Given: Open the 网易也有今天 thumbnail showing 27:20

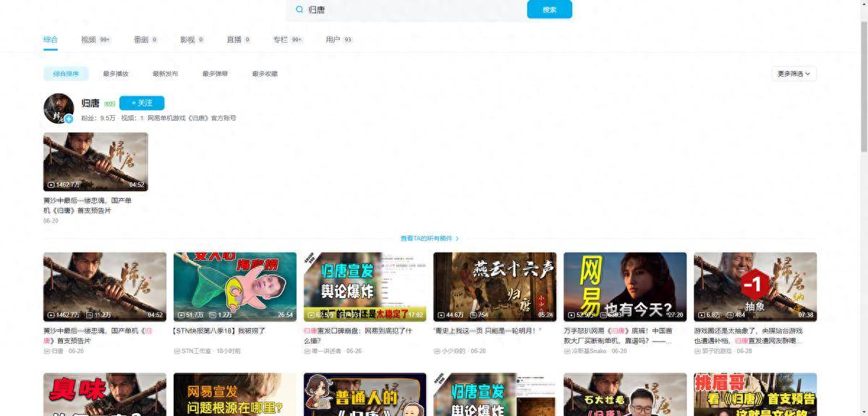Looking at the screenshot, I should 625,286.
